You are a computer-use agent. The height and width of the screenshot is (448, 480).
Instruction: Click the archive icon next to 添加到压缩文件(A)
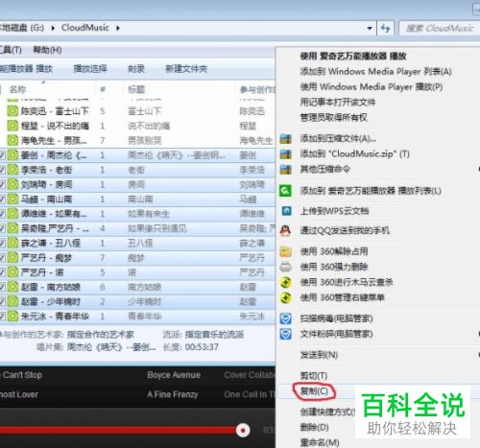tap(285, 139)
